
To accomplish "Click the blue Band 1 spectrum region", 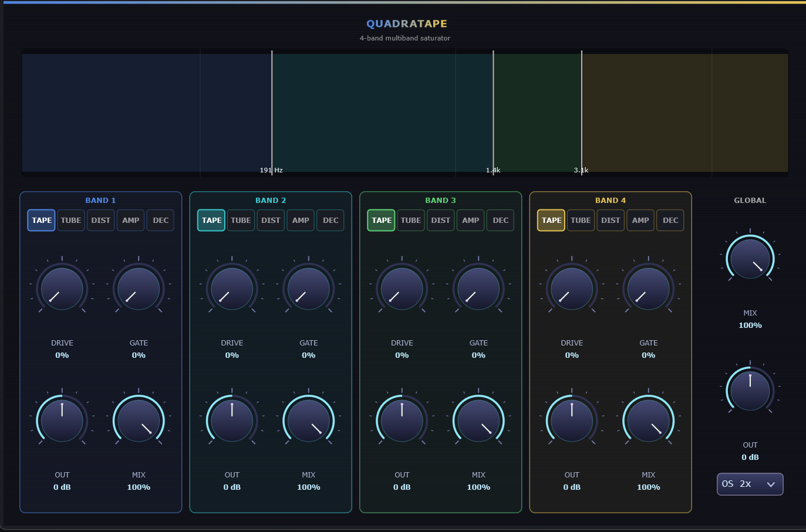I will [x=147, y=113].
